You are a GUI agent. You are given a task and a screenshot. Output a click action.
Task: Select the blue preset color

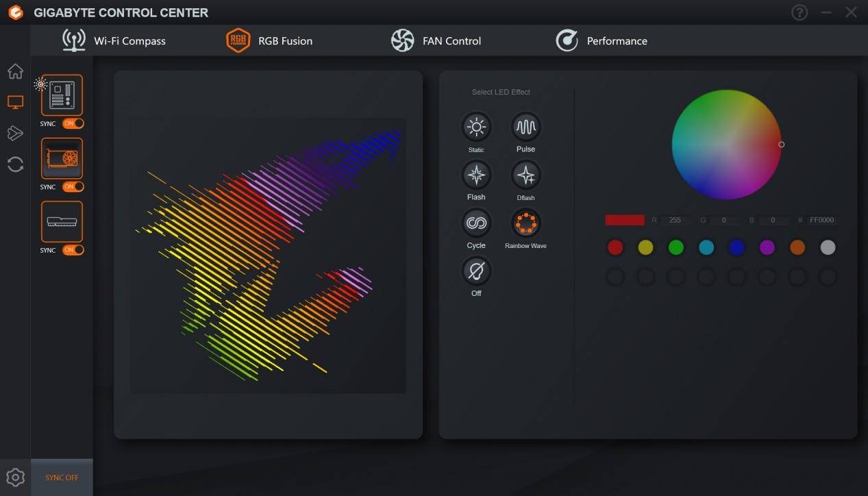click(x=736, y=247)
